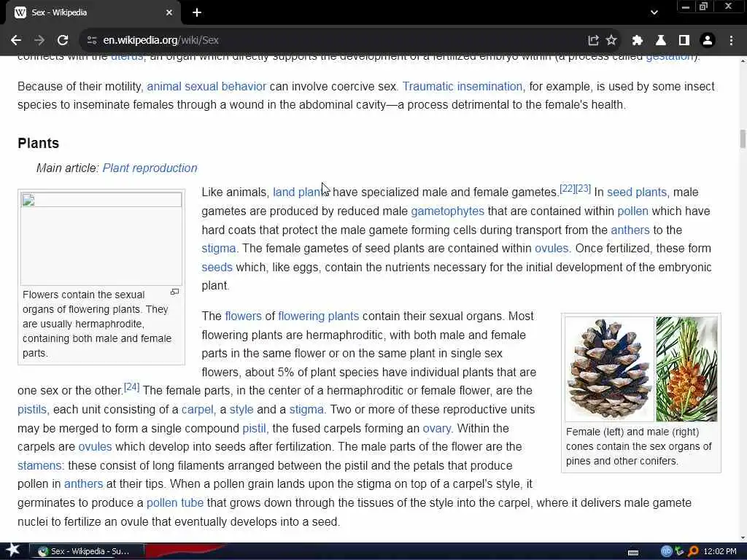747x560 pixels.
Task: Open the carpel link
Action: pos(198,410)
